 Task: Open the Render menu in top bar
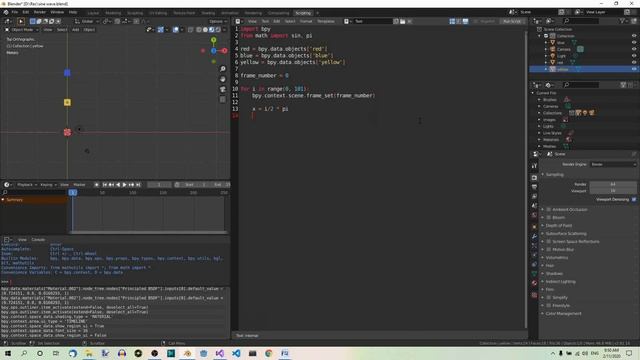(40, 12)
